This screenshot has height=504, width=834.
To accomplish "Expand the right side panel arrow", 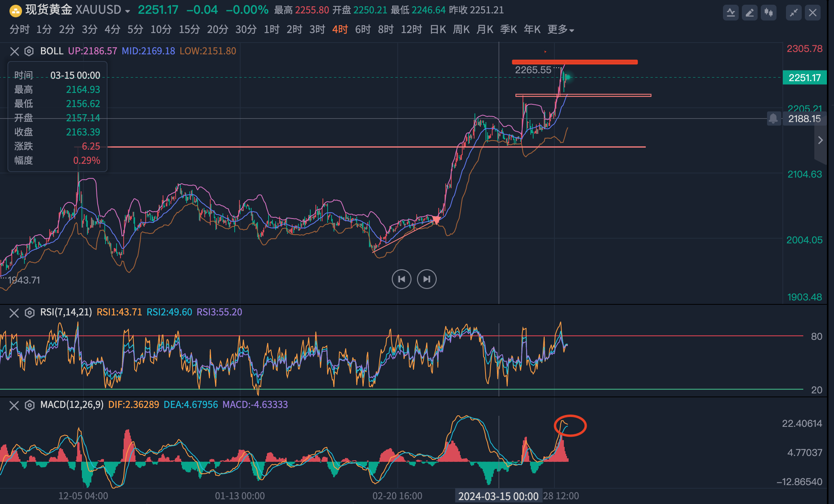I will coord(821,140).
